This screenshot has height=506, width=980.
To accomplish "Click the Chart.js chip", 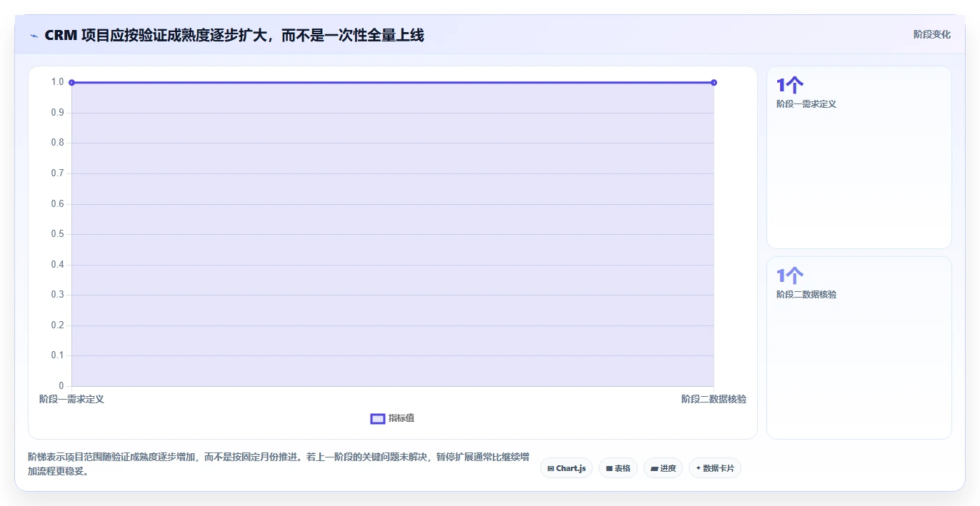I will (x=566, y=468).
